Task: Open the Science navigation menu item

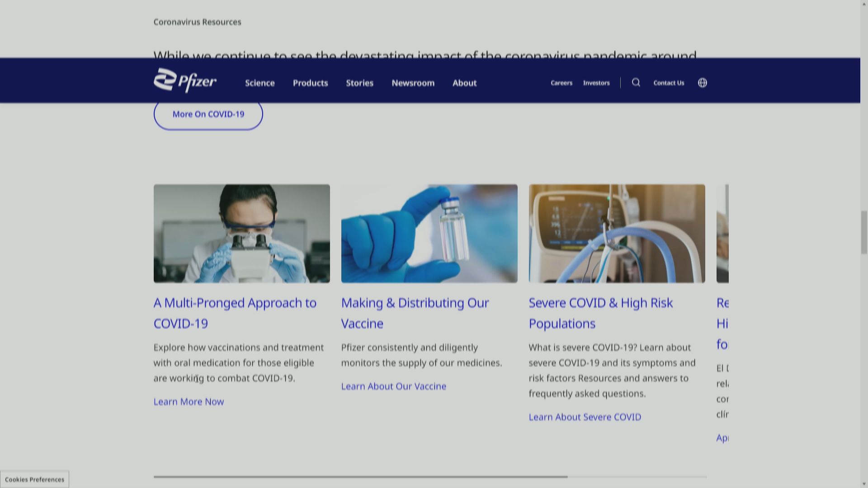Action: pos(259,82)
